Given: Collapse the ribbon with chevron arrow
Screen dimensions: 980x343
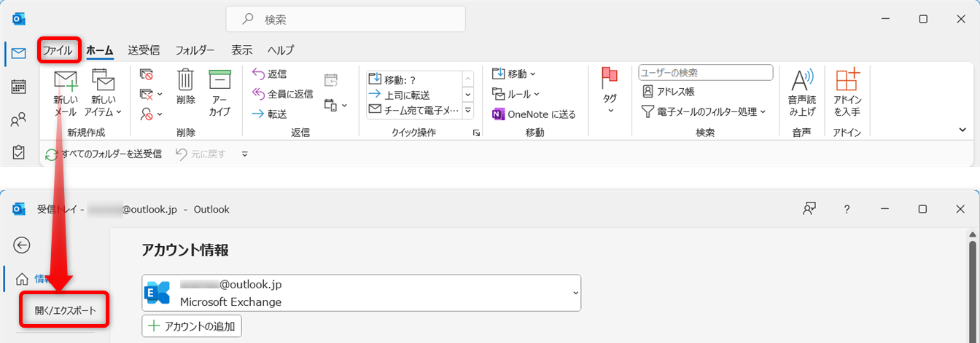Looking at the screenshot, I should coord(962,130).
